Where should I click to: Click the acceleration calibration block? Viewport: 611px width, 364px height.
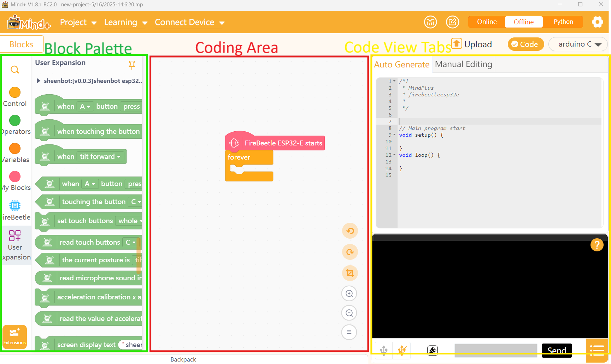tap(89, 297)
